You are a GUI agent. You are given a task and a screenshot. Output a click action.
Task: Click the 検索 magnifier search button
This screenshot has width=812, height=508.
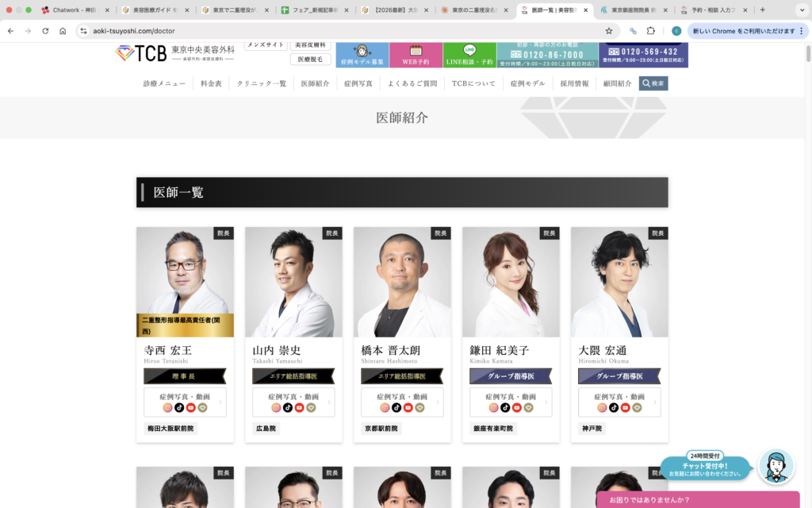pyautogui.click(x=653, y=83)
